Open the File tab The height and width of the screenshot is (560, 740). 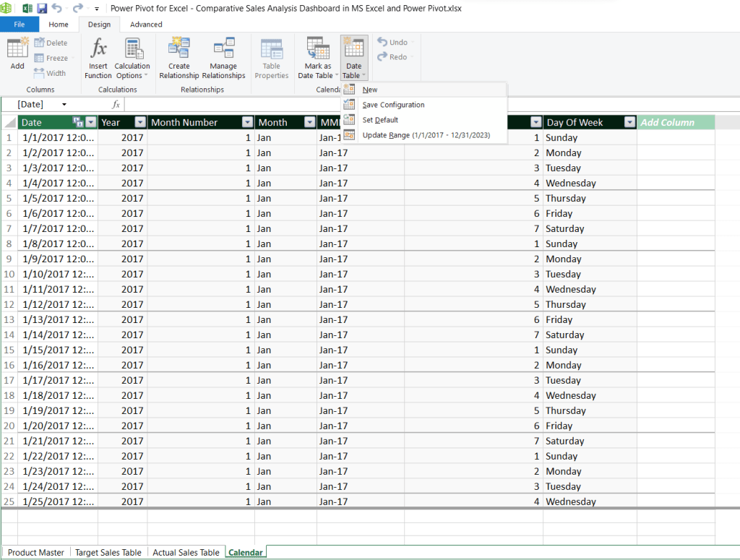(20, 24)
